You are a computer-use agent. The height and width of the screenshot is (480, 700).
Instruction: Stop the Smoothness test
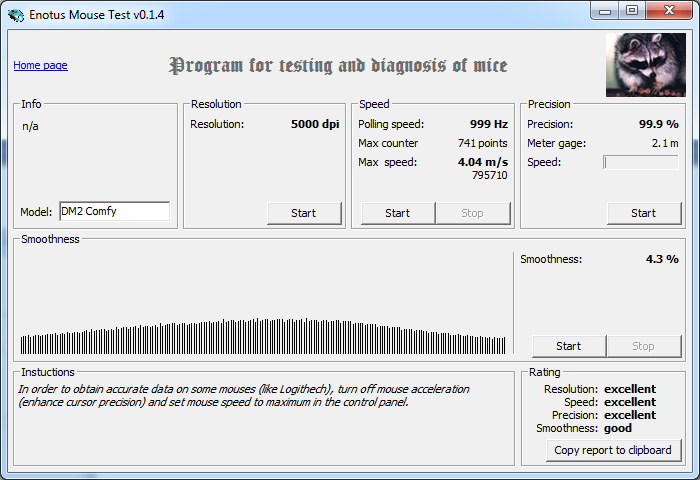(644, 346)
